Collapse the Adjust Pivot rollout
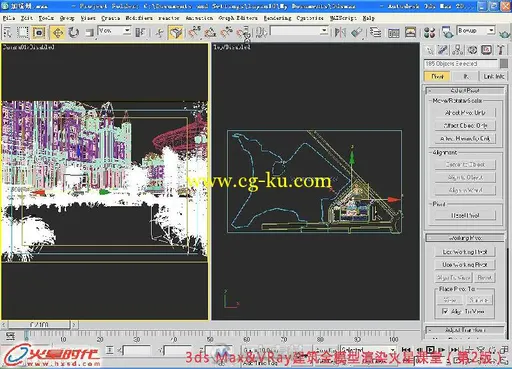The image size is (512, 369). pyautogui.click(x=465, y=91)
